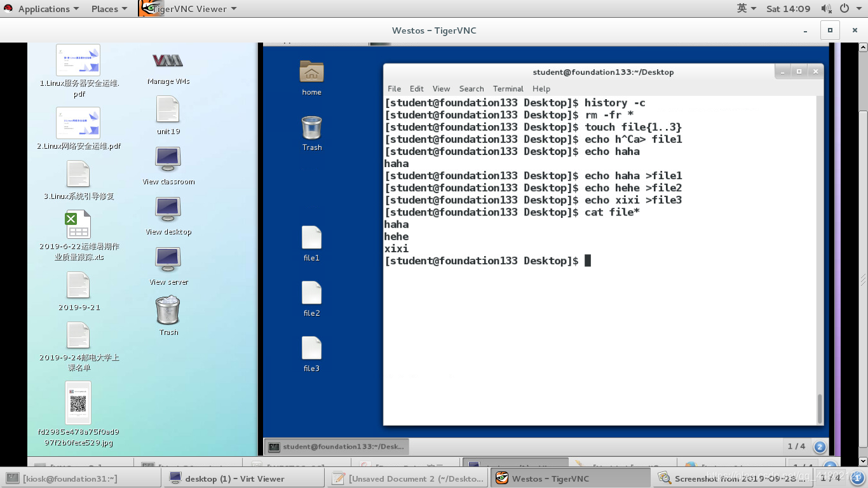Click the Sat 14:09 clock
The width and height of the screenshot is (868, 488).
788,8
